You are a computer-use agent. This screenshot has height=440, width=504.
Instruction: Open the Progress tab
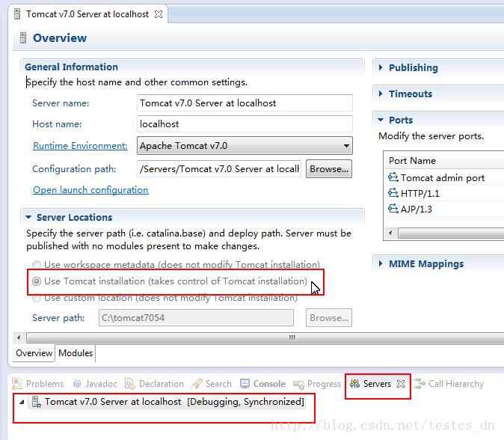tap(317, 384)
